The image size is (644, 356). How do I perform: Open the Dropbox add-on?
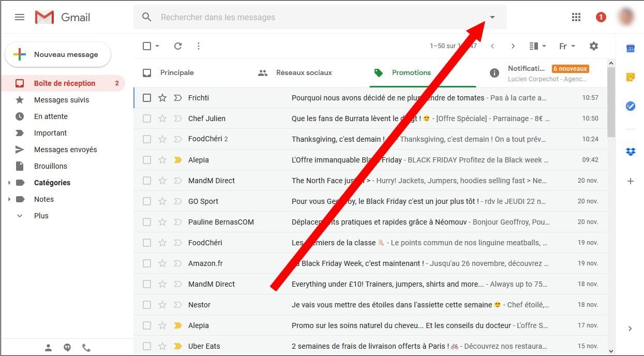pos(631,152)
